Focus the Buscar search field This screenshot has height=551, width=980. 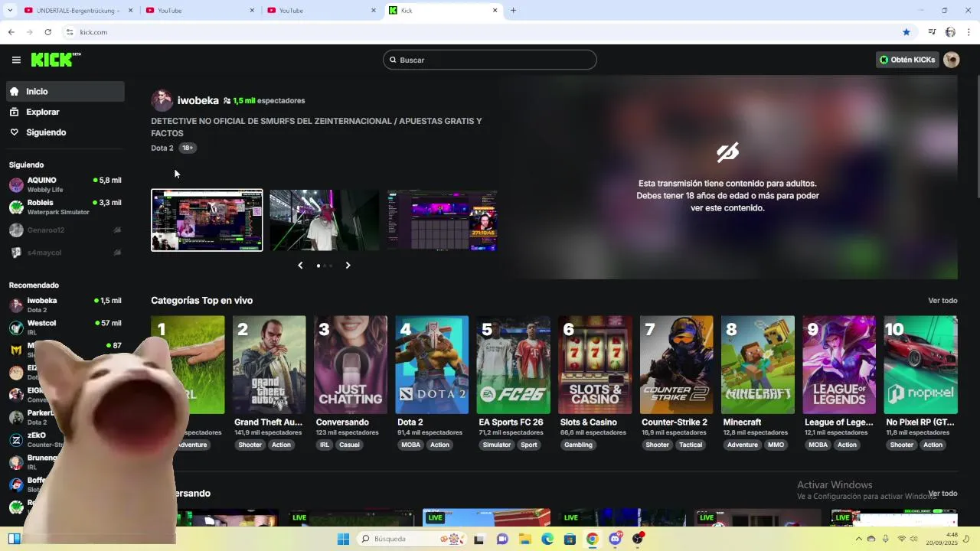pyautogui.click(x=490, y=60)
